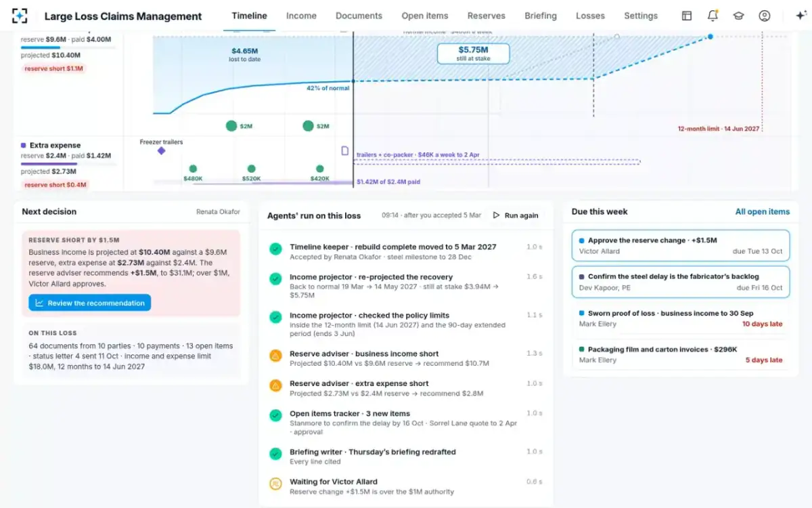812x508 pixels.
Task: Click the Review the recommendation button
Action: [x=89, y=303]
